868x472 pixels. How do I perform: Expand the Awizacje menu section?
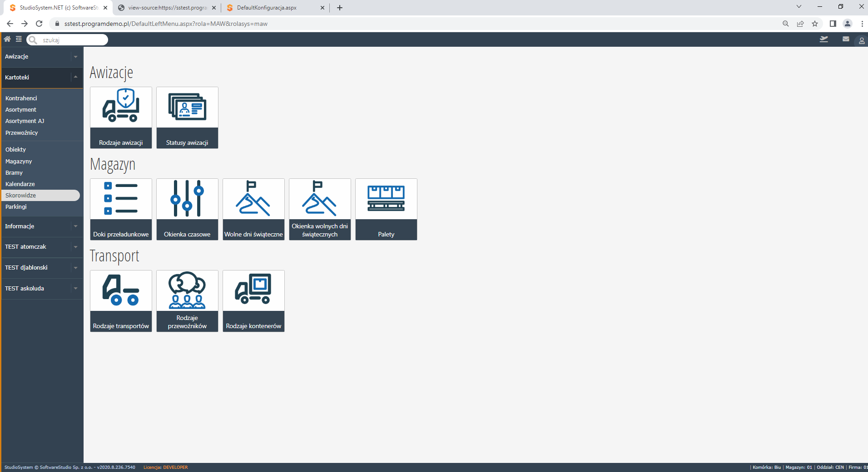click(x=42, y=57)
